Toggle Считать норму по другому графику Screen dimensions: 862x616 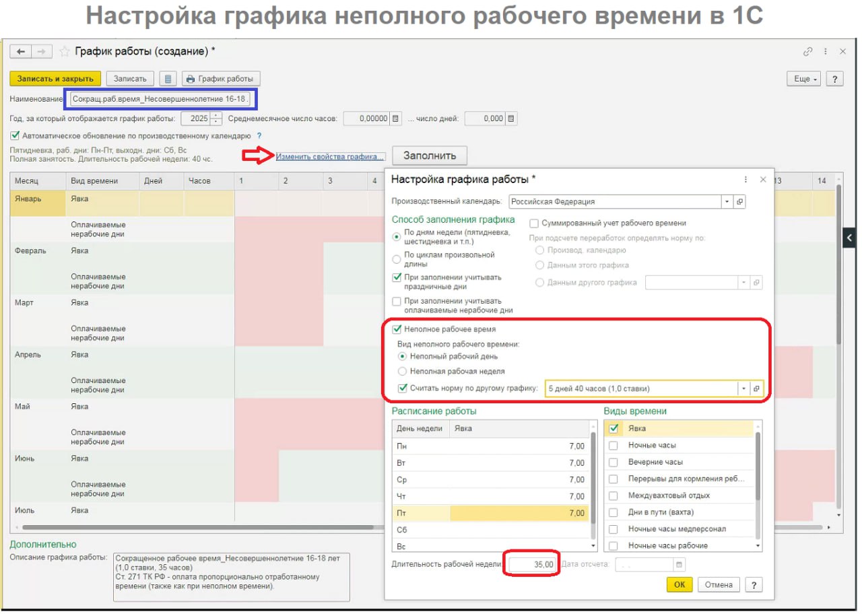403,388
